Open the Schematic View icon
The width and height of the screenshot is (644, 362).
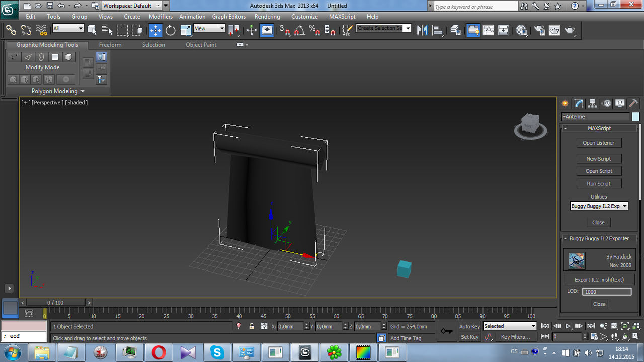coord(504,30)
